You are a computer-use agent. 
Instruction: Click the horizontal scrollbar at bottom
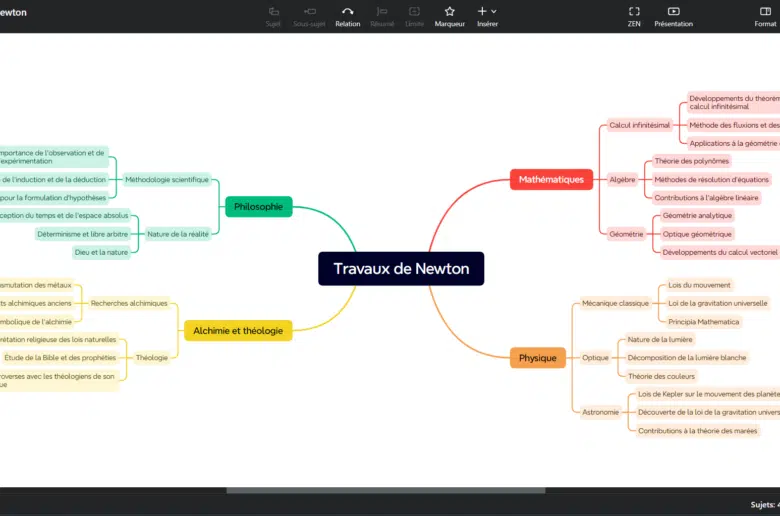tap(385, 490)
